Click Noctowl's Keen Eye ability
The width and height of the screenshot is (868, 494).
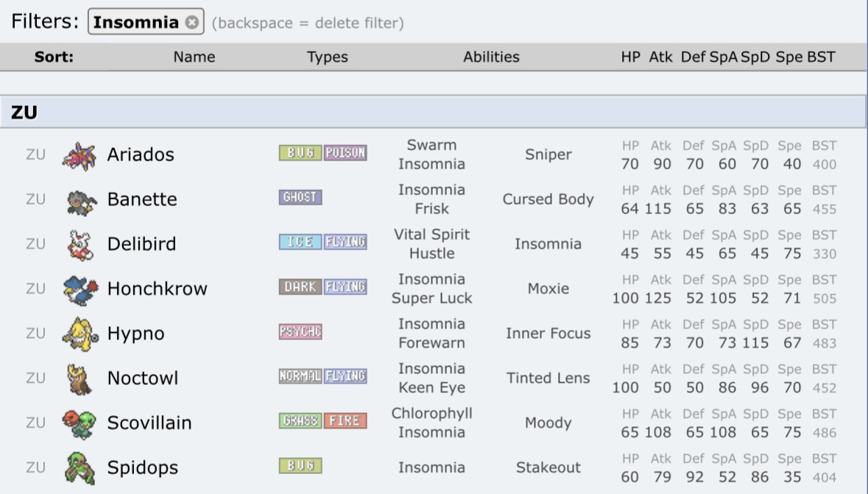431,388
